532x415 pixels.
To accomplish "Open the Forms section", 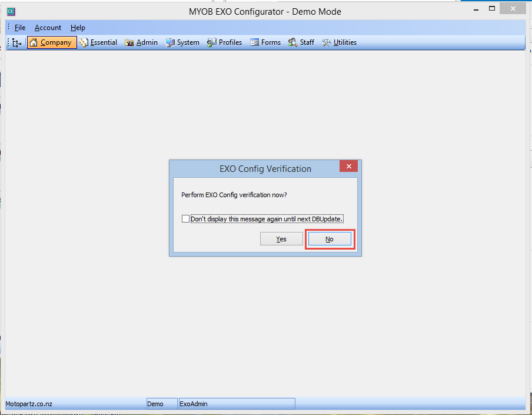I will pyautogui.click(x=265, y=42).
